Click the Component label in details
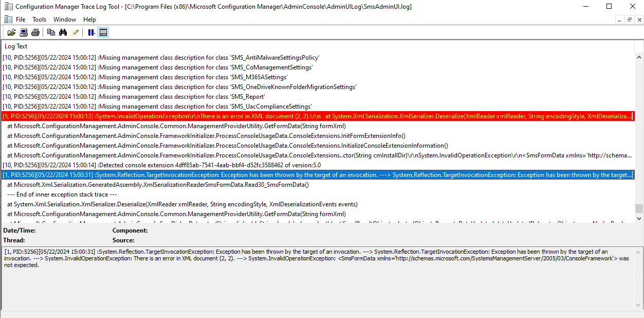Screen dimensions: 644x318 tap(130, 231)
